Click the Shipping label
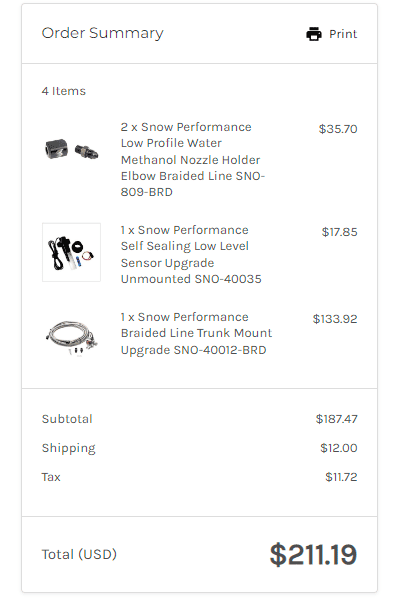 [69, 448]
